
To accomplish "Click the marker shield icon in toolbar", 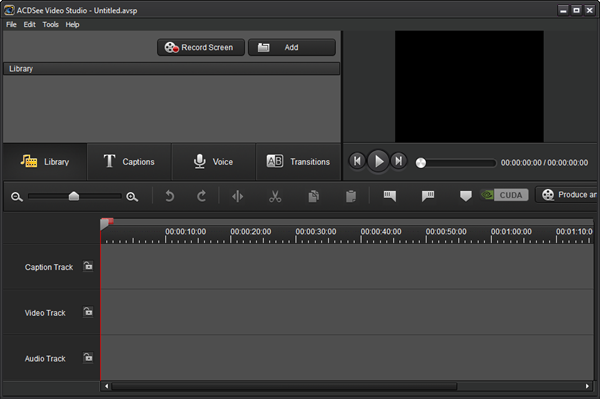I will coord(465,196).
